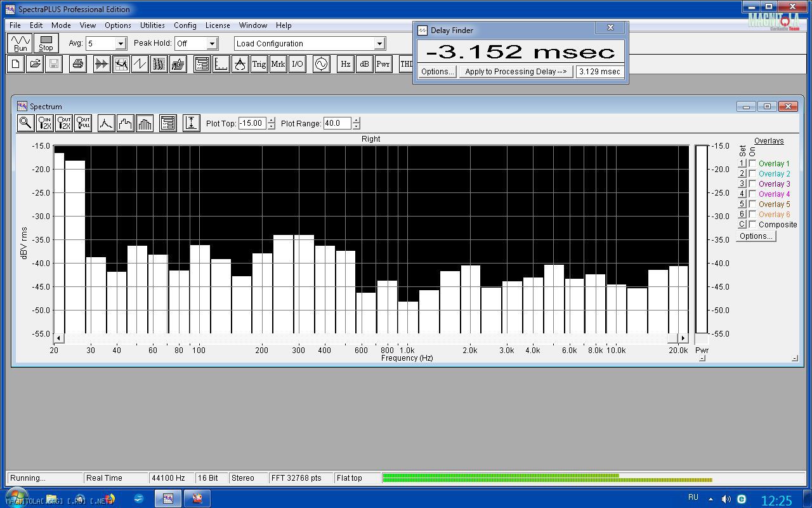
Task: Set overlay 1 with its Set button
Action: pos(742,164)
